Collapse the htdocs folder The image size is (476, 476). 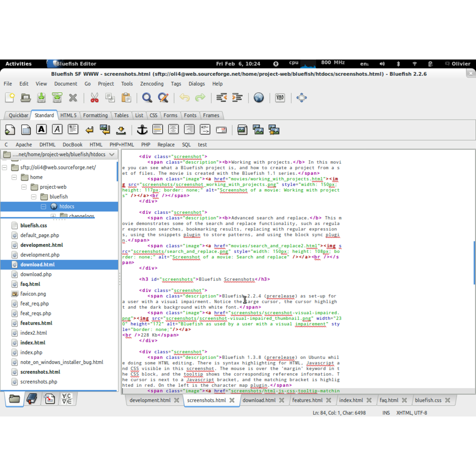click(43, 206)
